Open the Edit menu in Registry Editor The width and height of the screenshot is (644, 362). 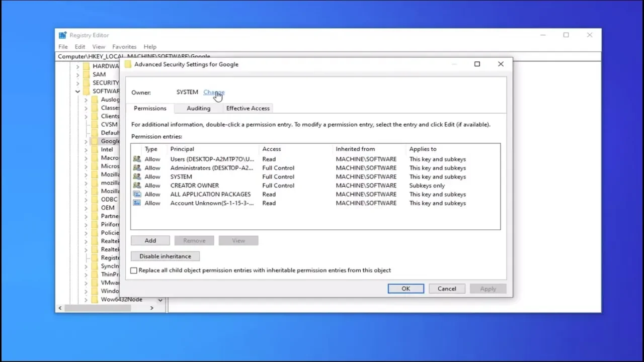80,47
